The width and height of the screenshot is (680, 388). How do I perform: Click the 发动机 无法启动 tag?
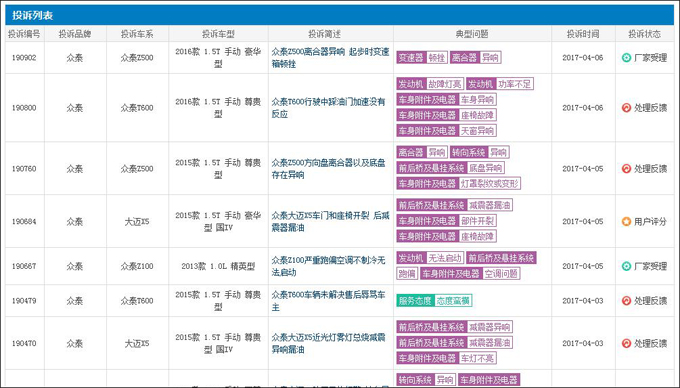[430, 258]
